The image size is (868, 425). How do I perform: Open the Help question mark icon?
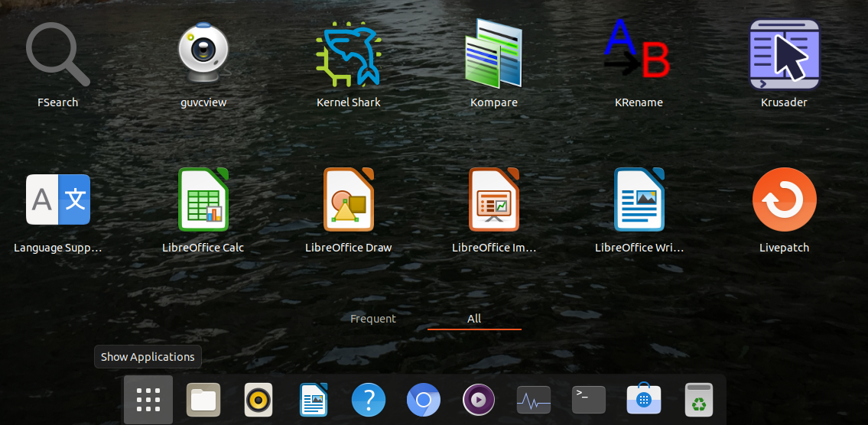click(x=368, y=400)
